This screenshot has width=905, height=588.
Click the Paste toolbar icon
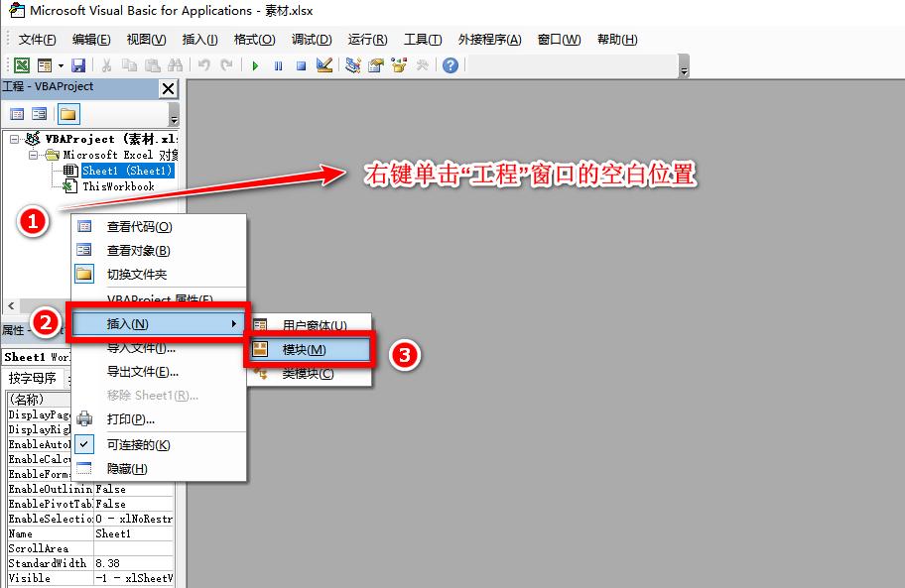(153, 65)
